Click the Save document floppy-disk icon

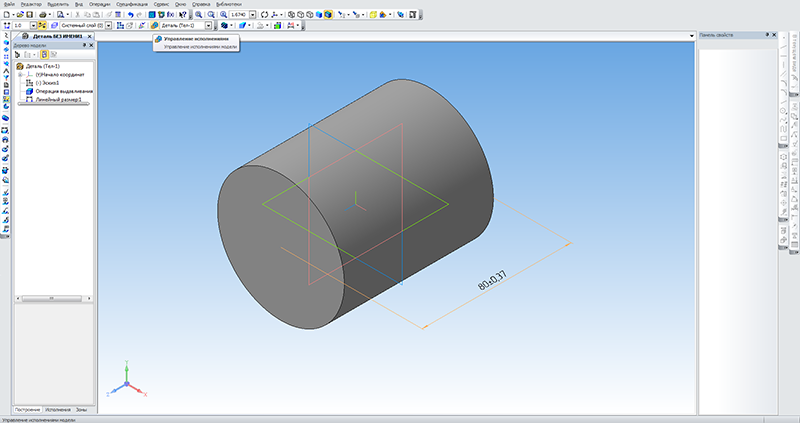tap(29, 15)
